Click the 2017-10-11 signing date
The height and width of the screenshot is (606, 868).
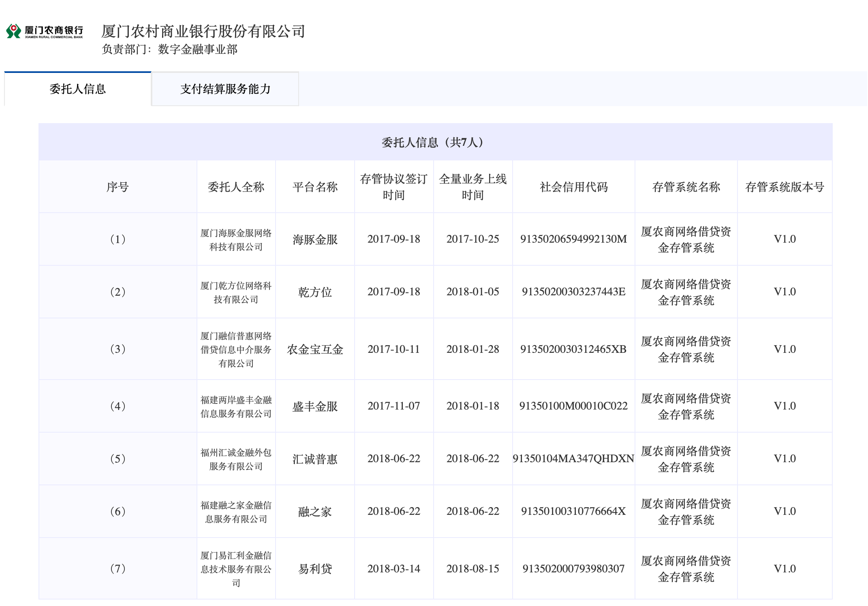394,349
